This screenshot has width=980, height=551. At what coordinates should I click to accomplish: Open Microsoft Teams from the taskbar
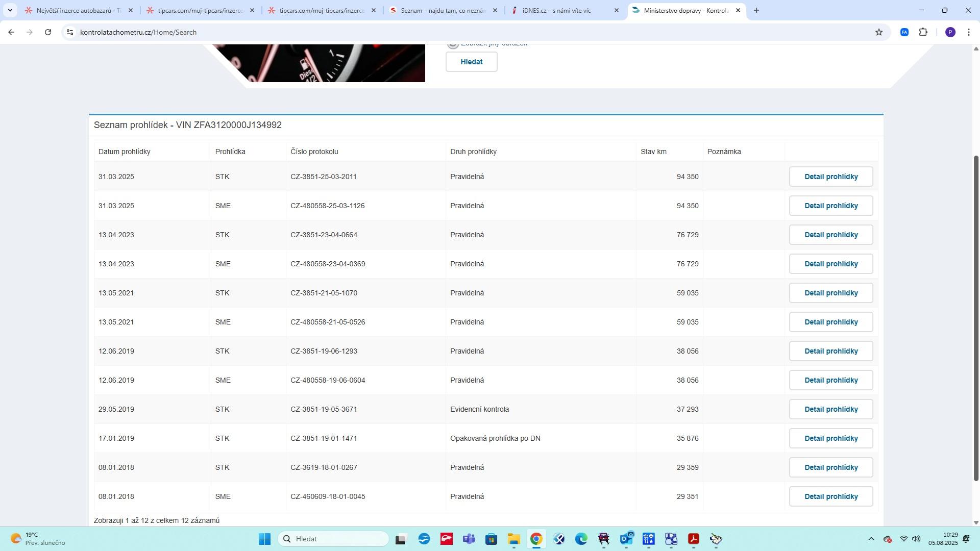point(469,539)
